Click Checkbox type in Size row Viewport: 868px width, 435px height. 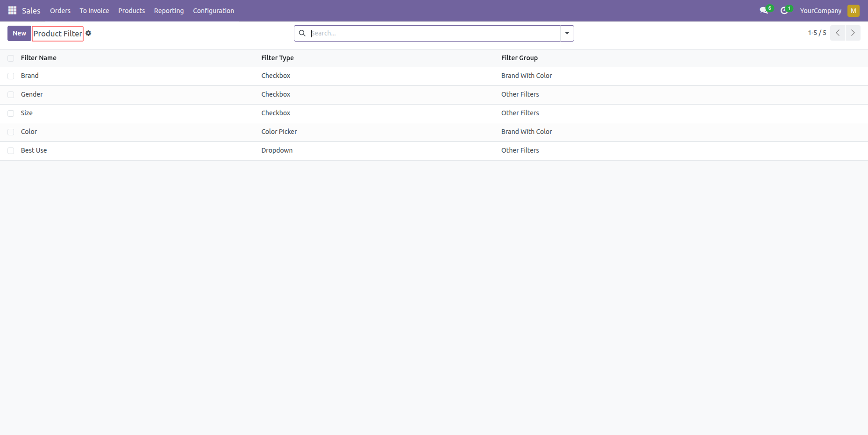pos(276,113)
